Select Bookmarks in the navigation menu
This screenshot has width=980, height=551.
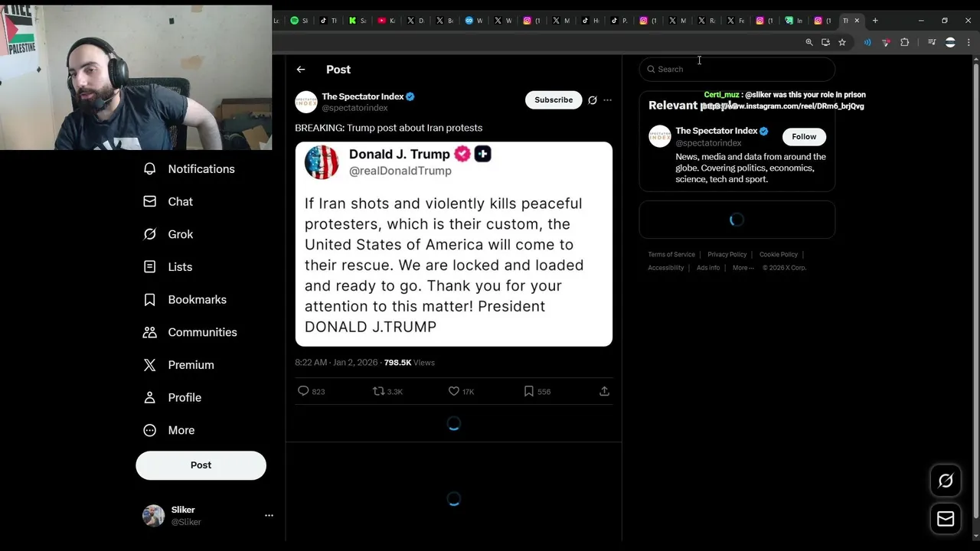(197, 299)
